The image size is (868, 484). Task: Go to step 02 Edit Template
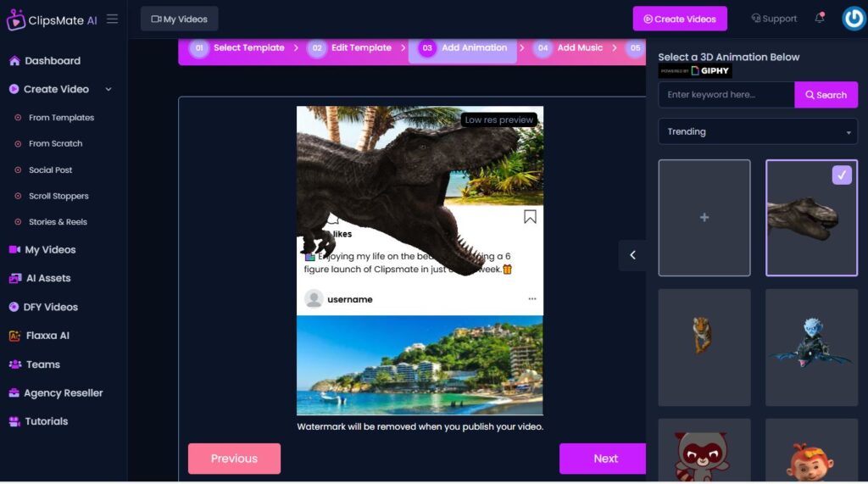click(x=350, y=48)
